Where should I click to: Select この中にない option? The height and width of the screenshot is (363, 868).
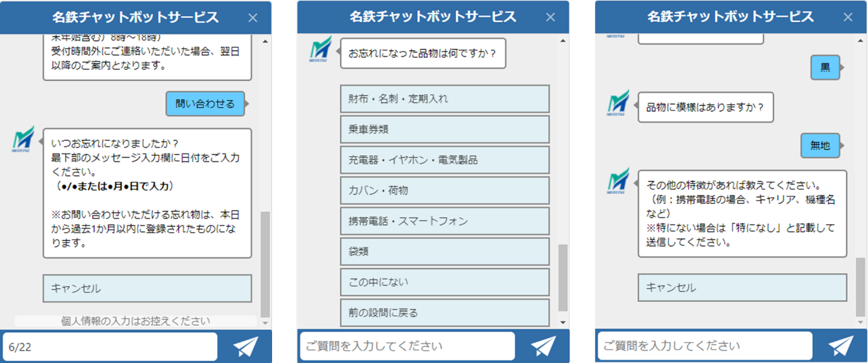pyautogui.click(x=445, y=282)
